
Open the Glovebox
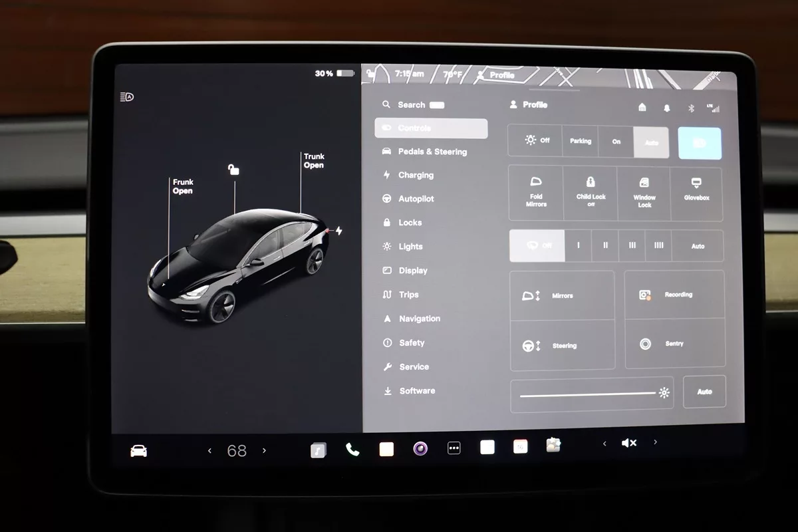pos(696,193)
